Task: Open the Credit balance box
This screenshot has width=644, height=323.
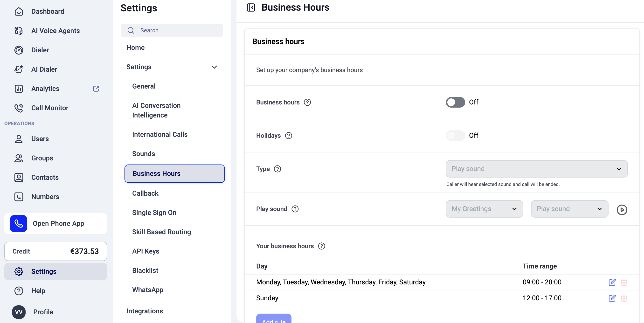Action: click(x=55, y=252)
